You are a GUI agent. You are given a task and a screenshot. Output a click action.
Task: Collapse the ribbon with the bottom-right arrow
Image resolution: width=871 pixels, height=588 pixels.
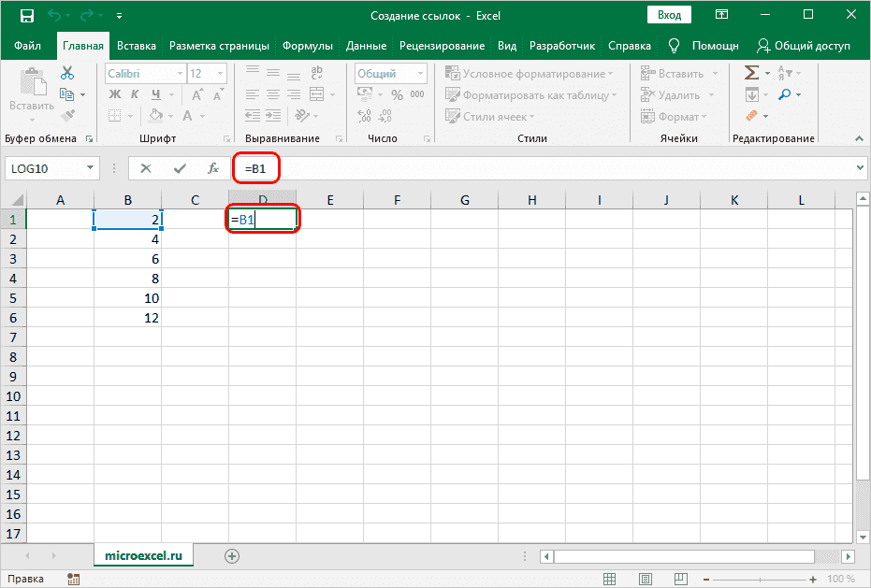[859, 138]
